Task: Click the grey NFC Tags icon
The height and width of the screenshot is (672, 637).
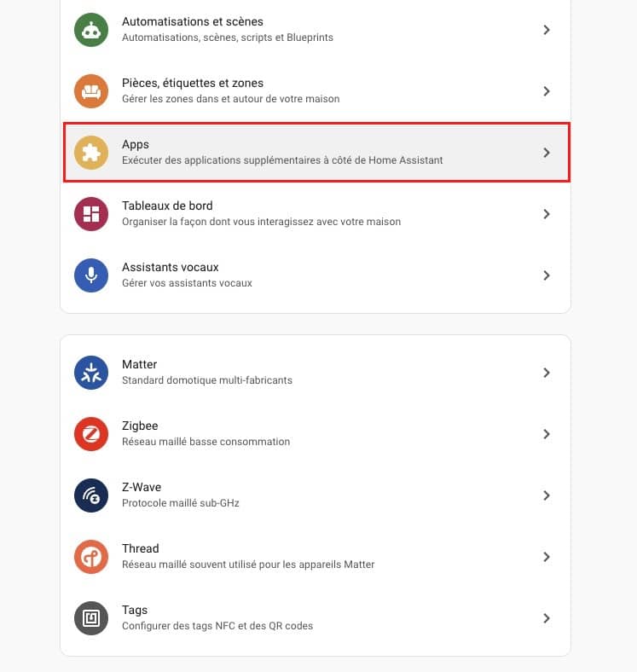Action: (90, 618)
